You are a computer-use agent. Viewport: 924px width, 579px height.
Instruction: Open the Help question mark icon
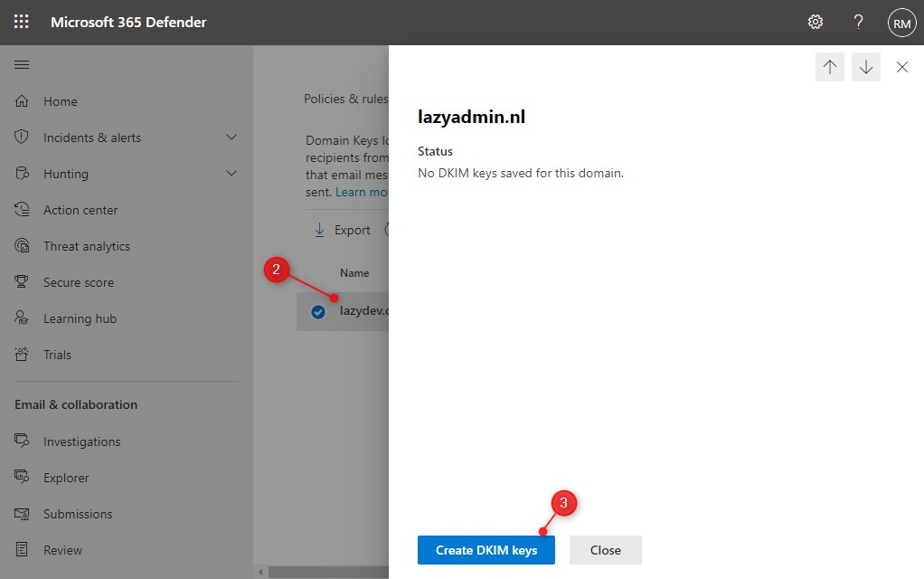858,21
